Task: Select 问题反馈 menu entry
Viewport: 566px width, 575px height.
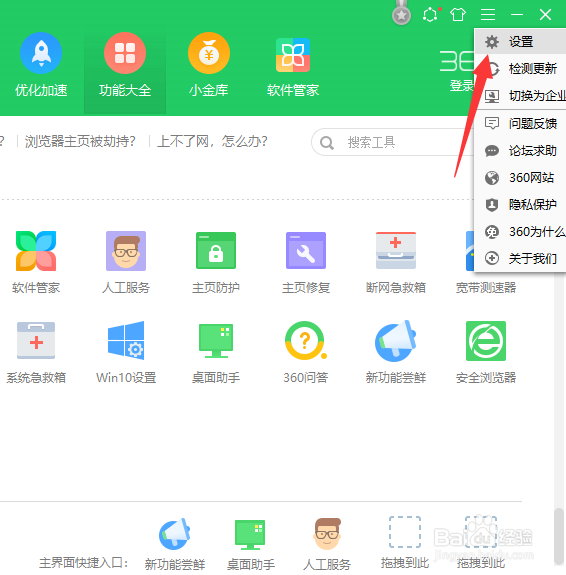Action: [521, 124]
